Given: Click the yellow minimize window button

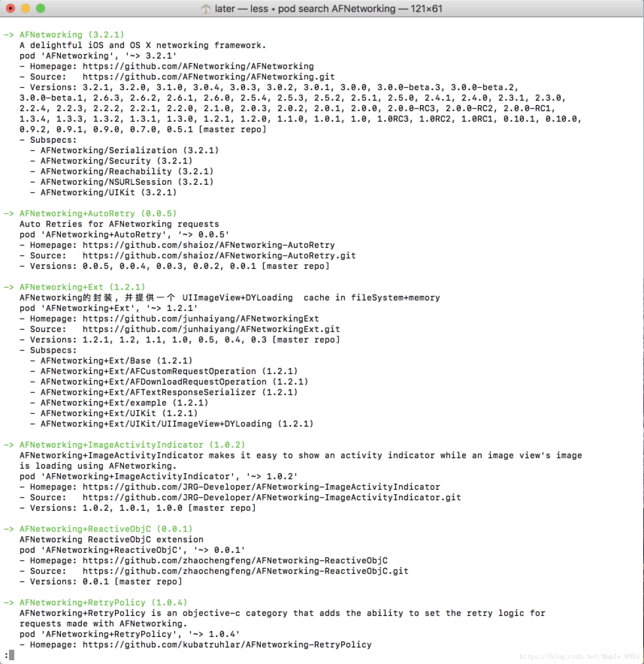Looking at the screenshot, I should tap(26, 8).
